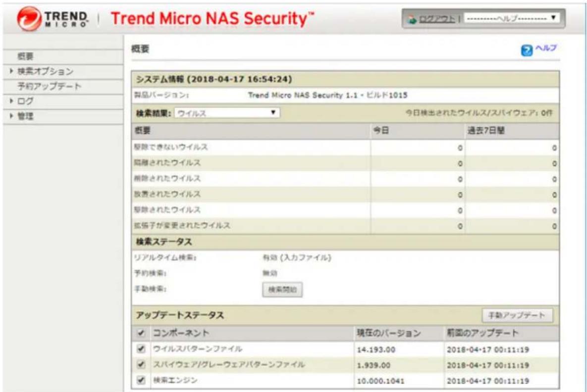Click ウイルスパターンファイル component name
This screenshot has width=587, height=392.
coord(197,348)
